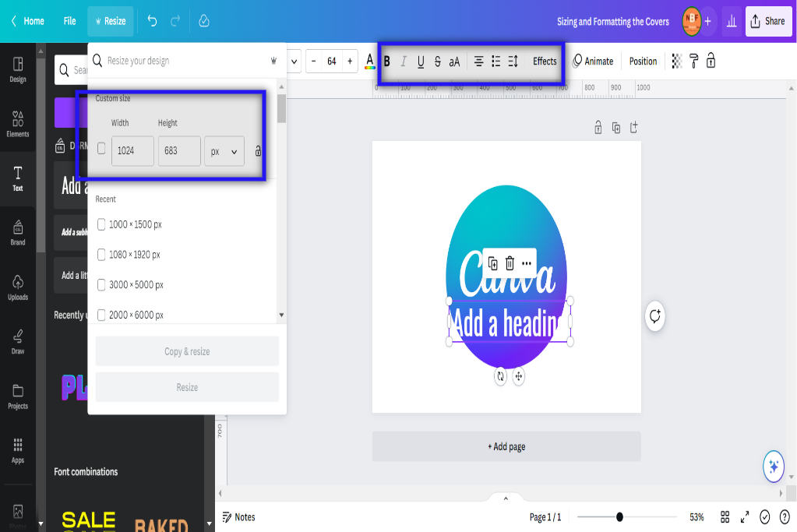Screen dimensions: 797x532
Task: Lock the selected element from the toolbar
Action: coord(711,61)
